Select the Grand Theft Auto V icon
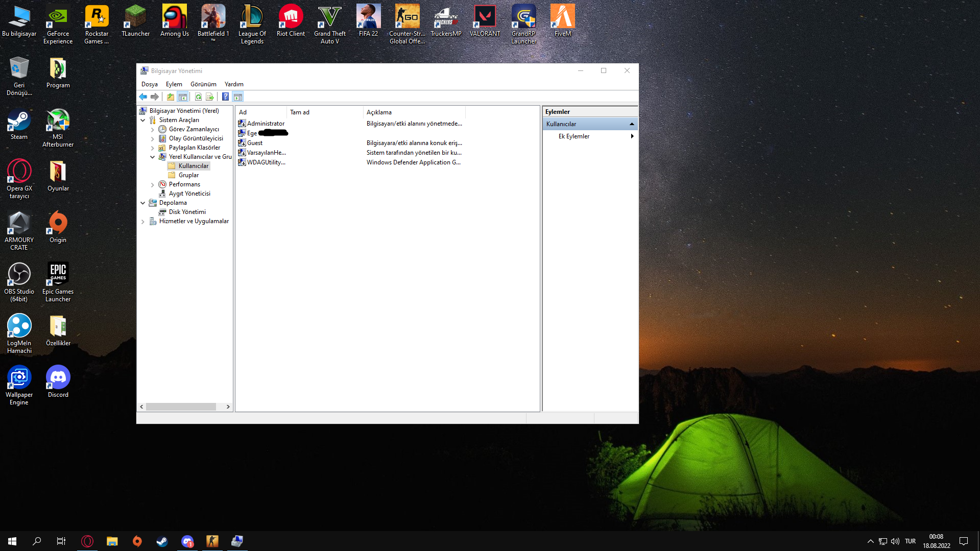 (x=330, y=25)
